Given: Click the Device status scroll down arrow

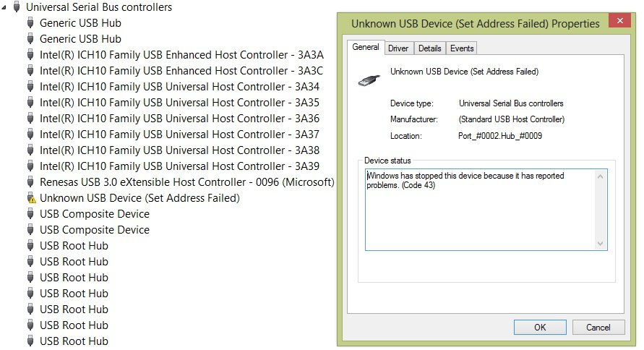Looking at the screenshot, I should [600, 244].
